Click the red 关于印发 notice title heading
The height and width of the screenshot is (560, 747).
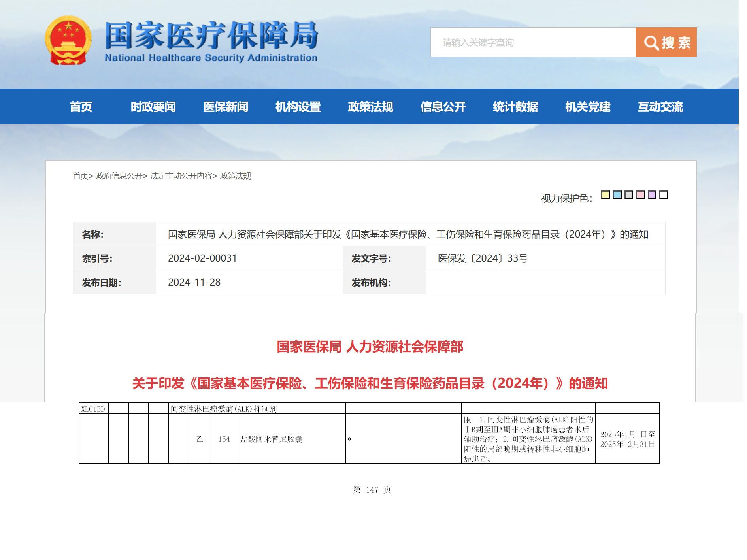point(370,383)
